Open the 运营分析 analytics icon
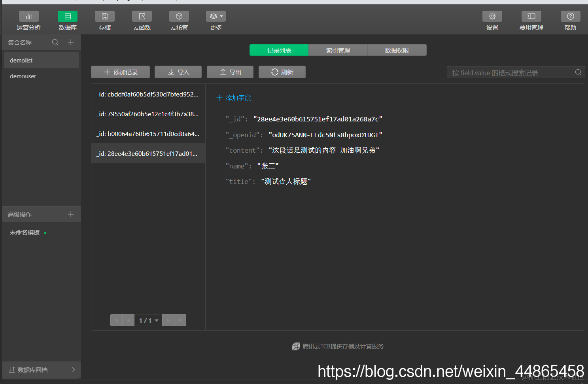This screenshot has width=588, height=384. (x=28, y=16)
